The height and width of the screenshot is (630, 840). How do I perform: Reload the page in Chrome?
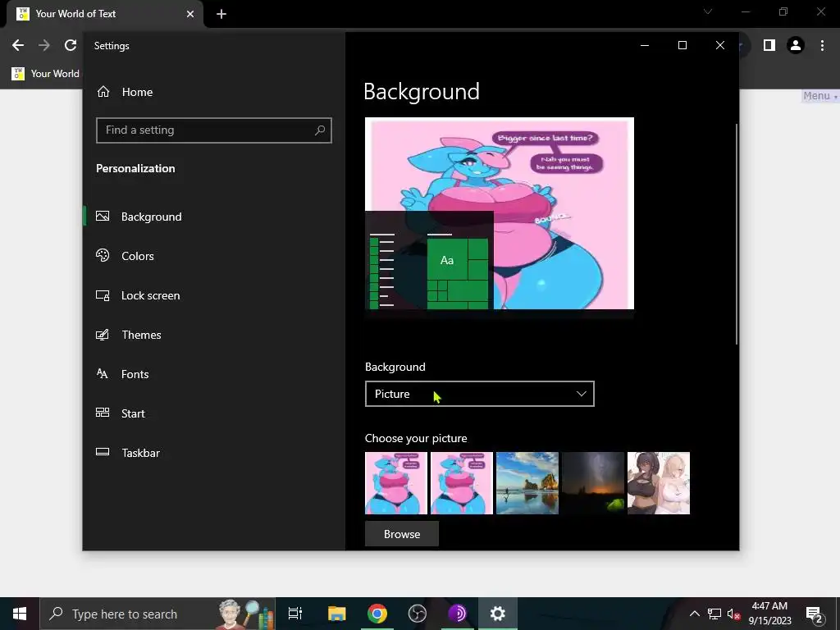(x=71, y=46)
